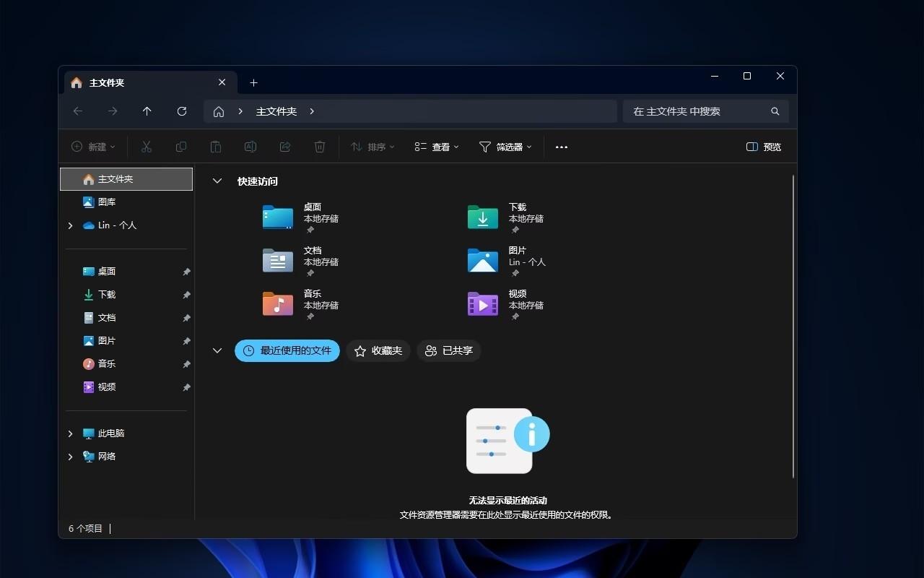Click the Paste clipboard icon
The image size is (924, 578).
[x=216, y=147]
